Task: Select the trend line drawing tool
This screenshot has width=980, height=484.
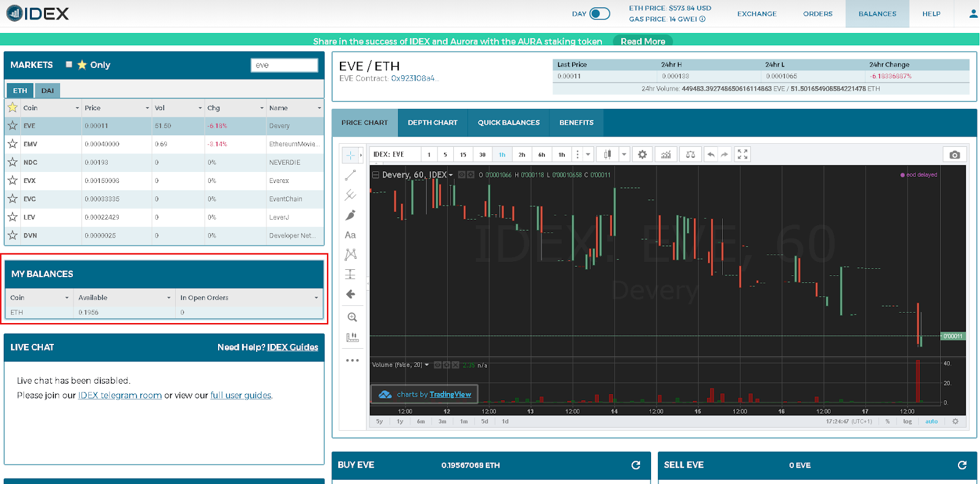Action: click(x=350, y=176)
